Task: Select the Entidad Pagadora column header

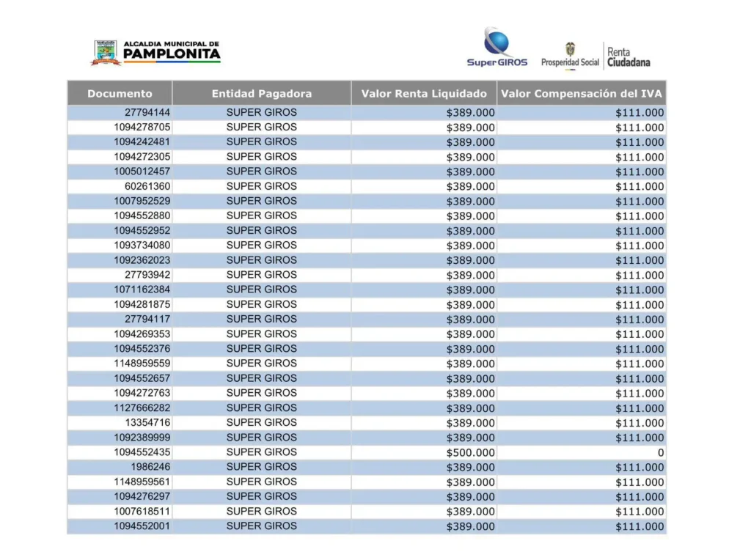Action: click(262, 93)
